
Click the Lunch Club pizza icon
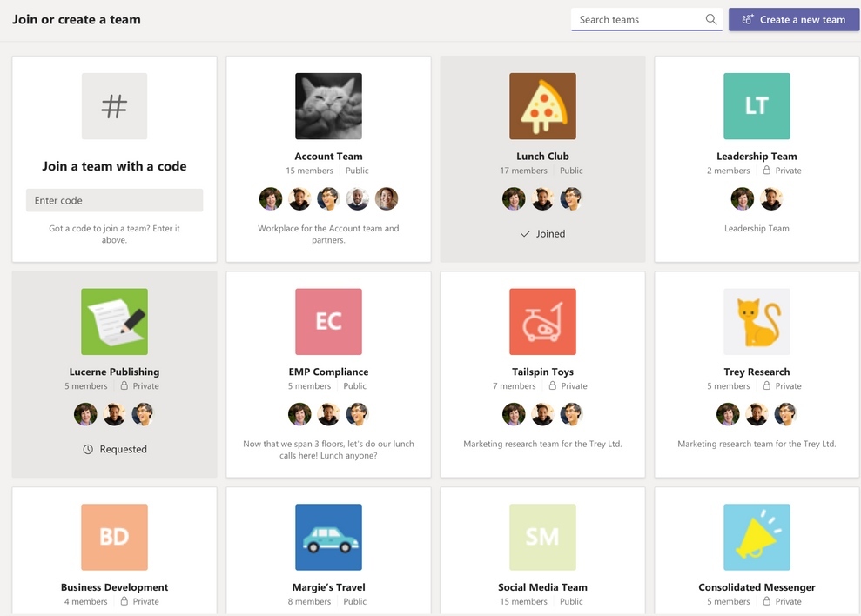pos(542,106)
